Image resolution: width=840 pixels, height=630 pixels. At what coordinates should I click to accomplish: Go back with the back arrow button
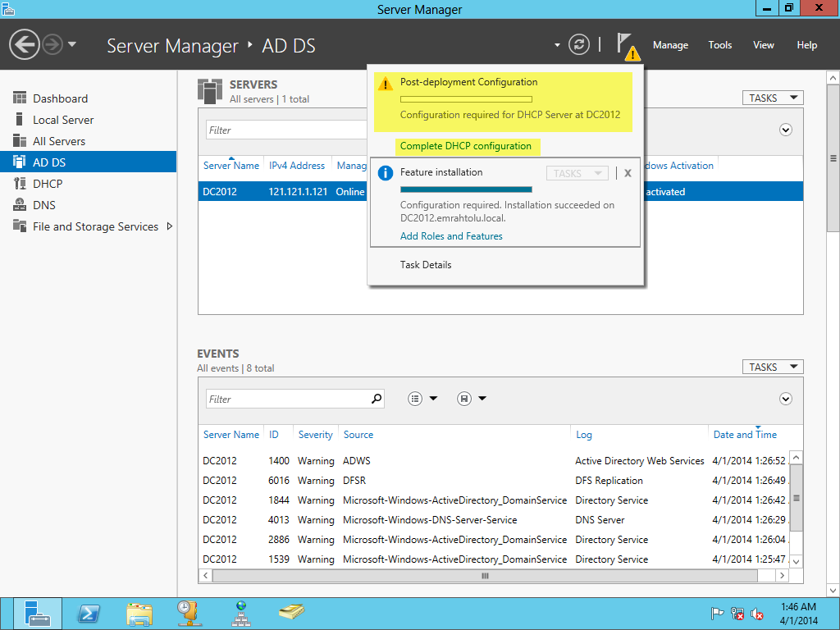click(x=24, y=44)
